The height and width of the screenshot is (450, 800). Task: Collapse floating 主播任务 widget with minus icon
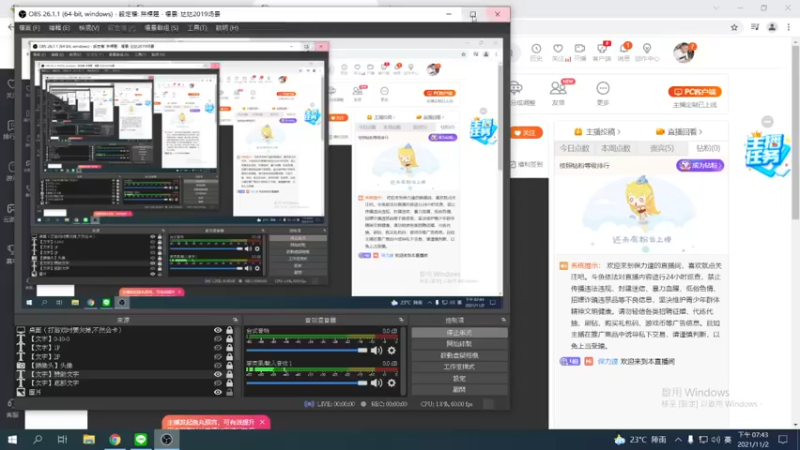767,121
